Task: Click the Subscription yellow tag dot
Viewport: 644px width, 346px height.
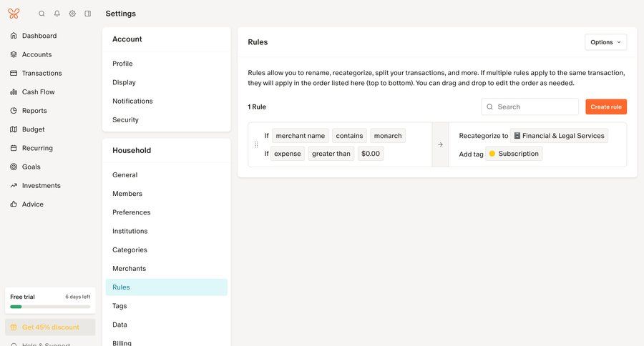Action: (492, 154)
